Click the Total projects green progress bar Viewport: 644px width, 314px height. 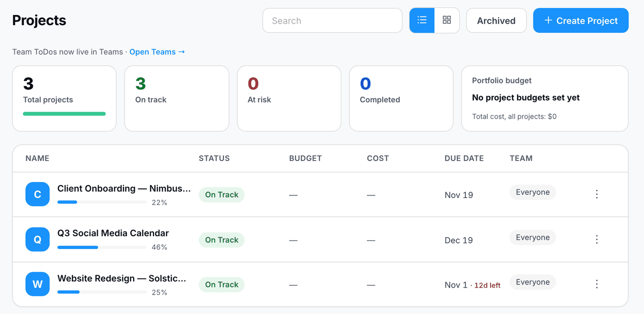(x=64, y=113)
